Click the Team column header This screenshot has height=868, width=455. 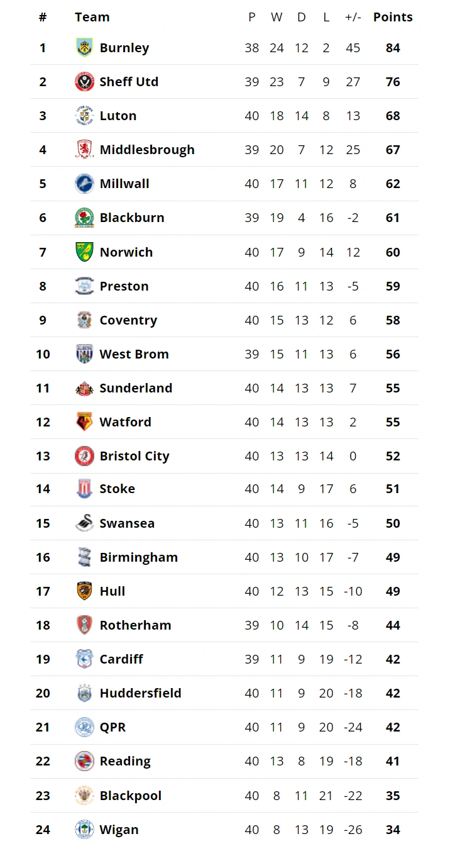tap(92, 17)
